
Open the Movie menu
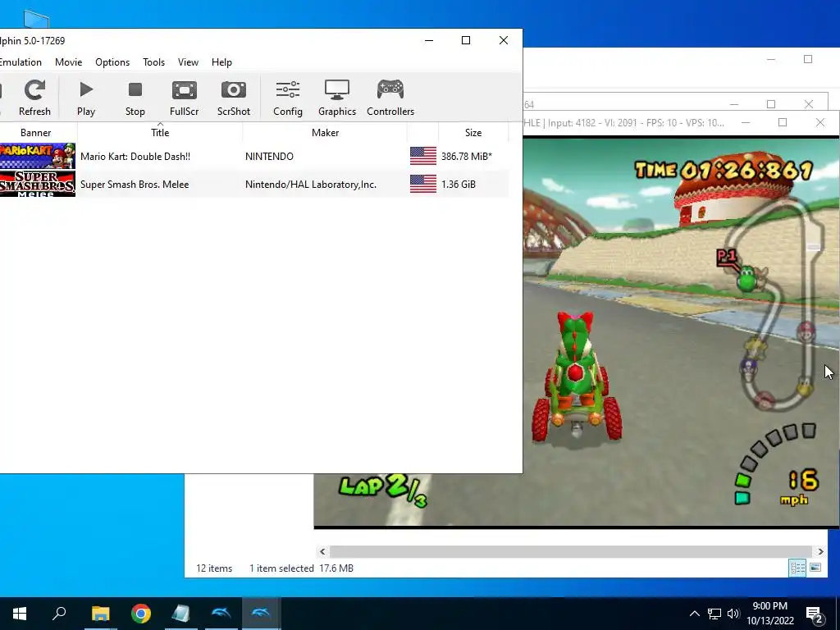click(69, 62)
